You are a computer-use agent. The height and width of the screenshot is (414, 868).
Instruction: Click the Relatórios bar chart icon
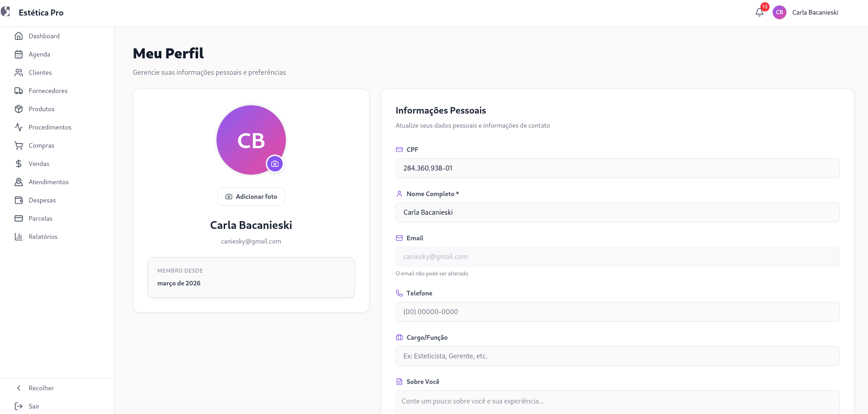[19, 237]
